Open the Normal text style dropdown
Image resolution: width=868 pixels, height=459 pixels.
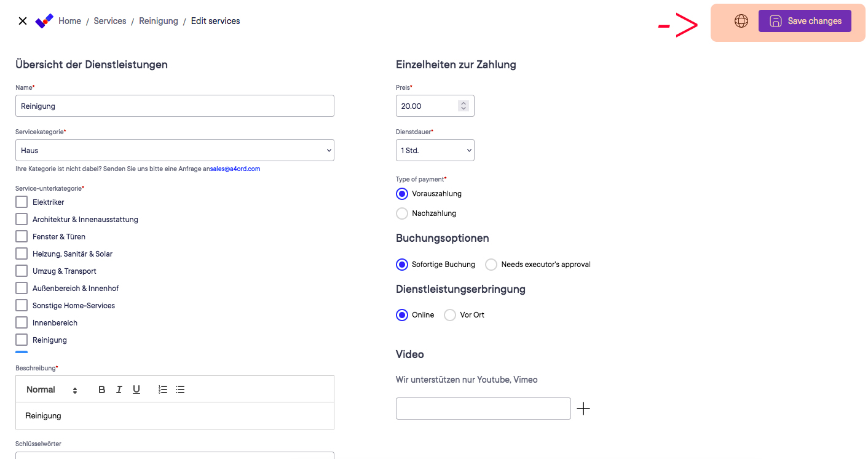(52, 389)
